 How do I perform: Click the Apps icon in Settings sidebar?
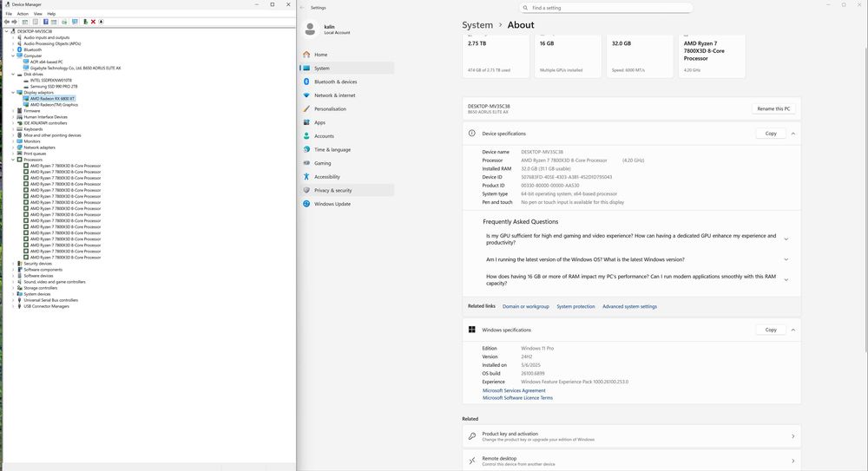306,122
